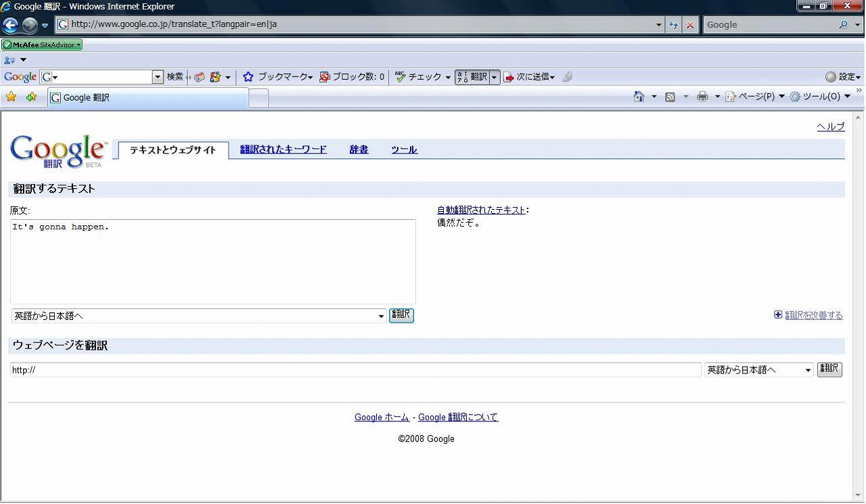Screen dimensions: 866x504
Task: Click the source text box with "It's gonna happen."
Action: click(213, 262)
